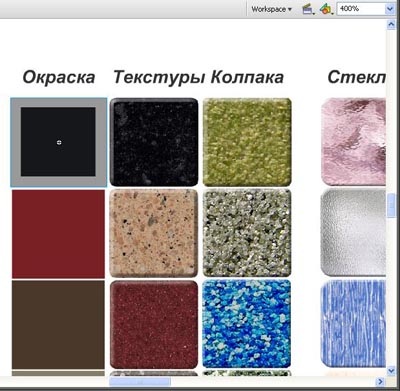Select the gray gravel texture tile
400x391 pixels.
click(x=247, y=233)
